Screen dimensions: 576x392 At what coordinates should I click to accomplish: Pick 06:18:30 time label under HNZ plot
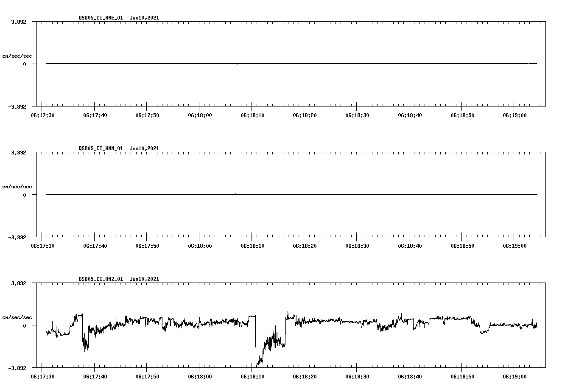pos(357,377)
